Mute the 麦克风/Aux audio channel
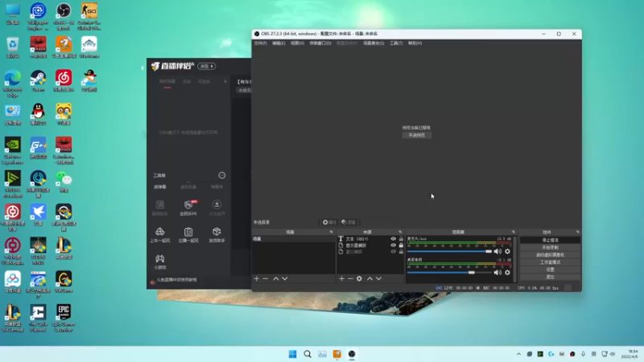This screenshot has height=362, width=644. [497, 252]
